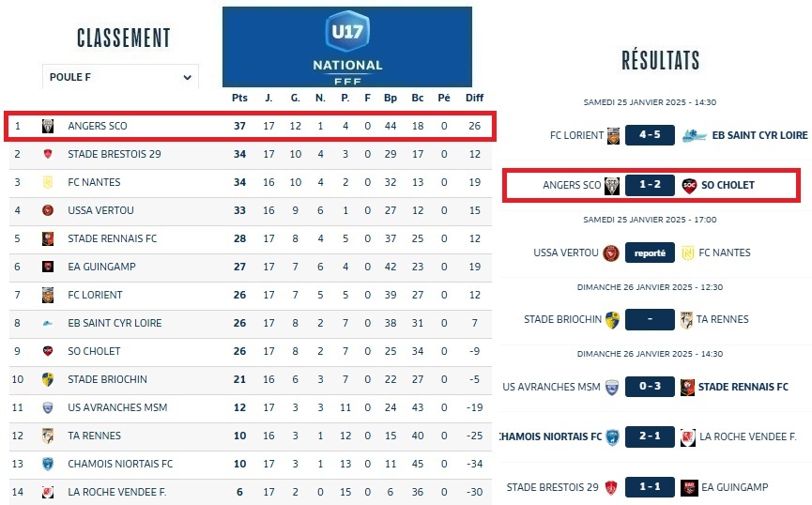Click the Pts column header
Screen dimensions: 812x505
[239, 98]
